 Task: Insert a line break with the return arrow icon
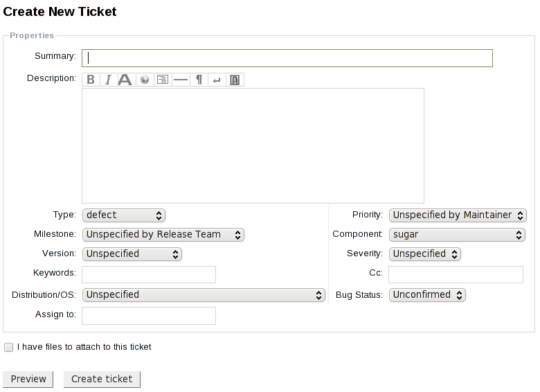click(x=217, y=80)
